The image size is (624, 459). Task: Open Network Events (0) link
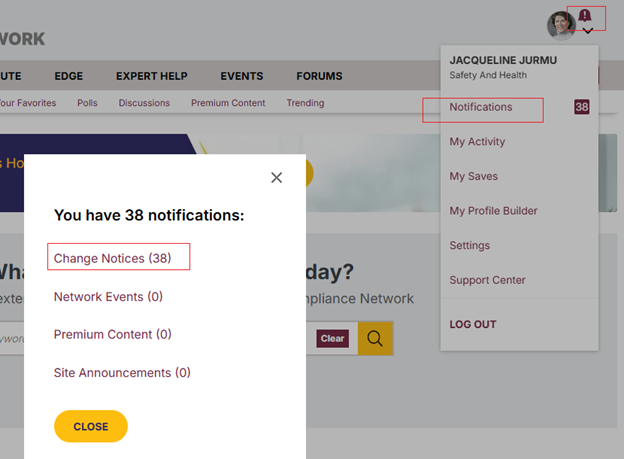click(108, 296)
